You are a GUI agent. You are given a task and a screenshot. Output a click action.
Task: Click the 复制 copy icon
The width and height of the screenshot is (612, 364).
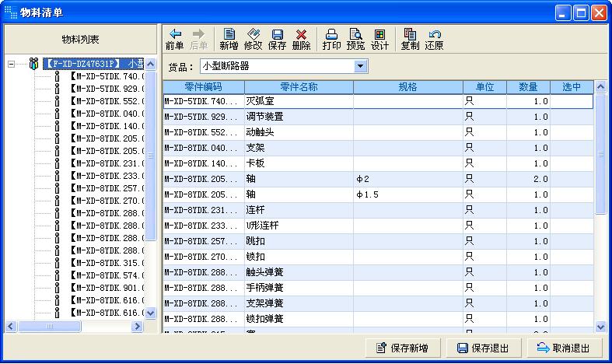point(410,35)
